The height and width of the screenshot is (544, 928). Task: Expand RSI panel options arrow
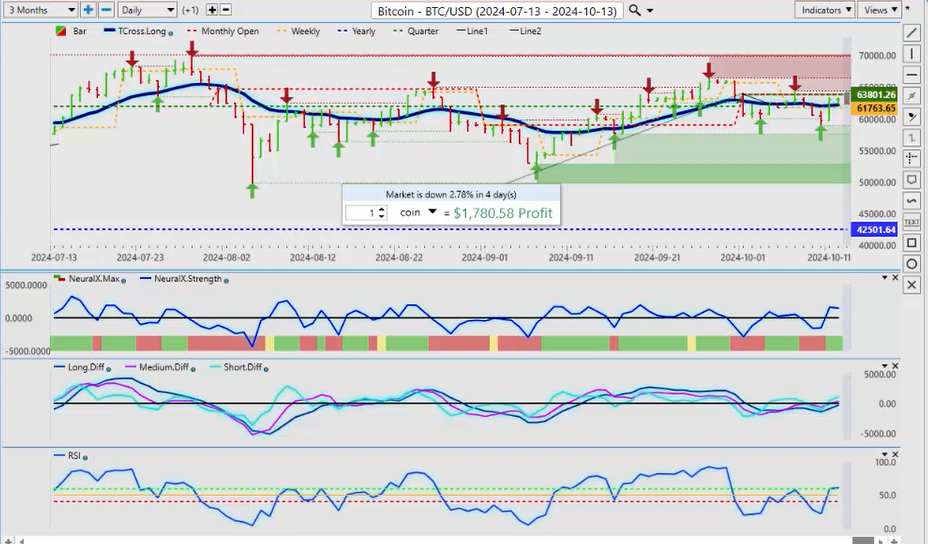(x=885, y=455)
